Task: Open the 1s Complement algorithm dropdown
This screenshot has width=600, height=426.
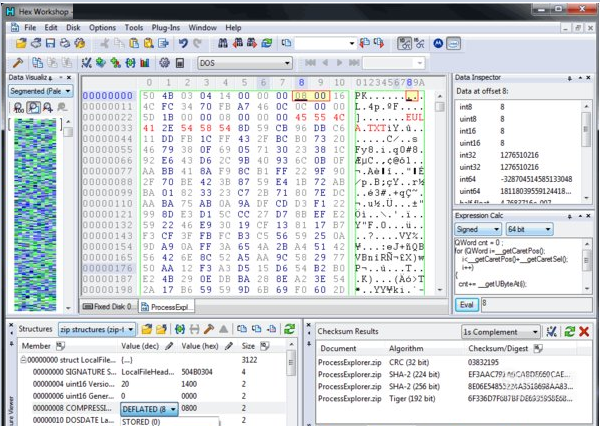Action: point(501,332)
